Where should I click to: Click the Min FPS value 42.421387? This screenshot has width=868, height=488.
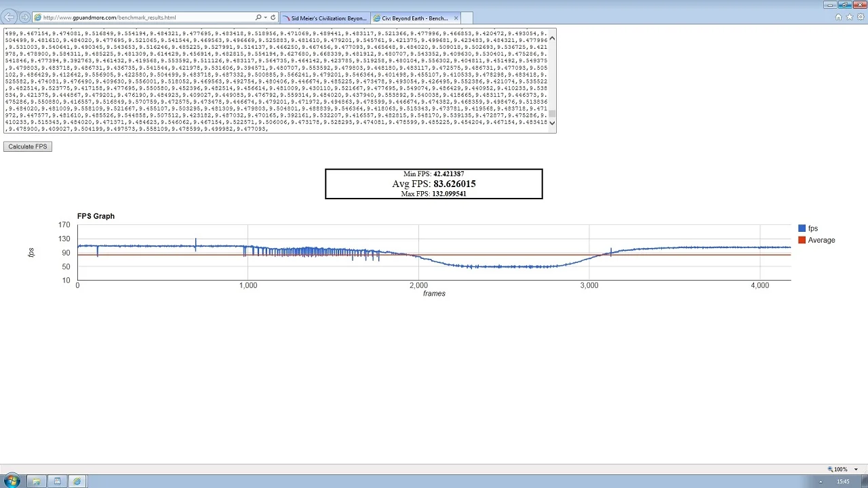[x=449, y=174]
